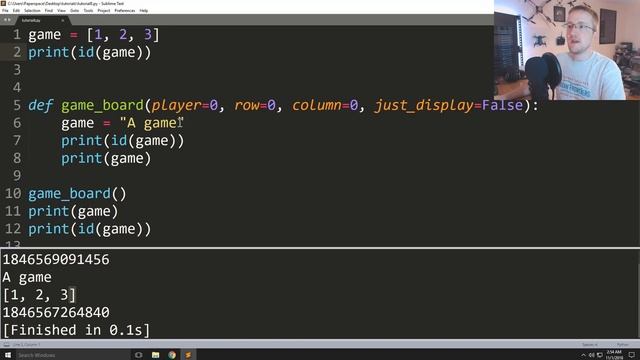
Task: Click the volume tray icon
Action: [591, 356]
